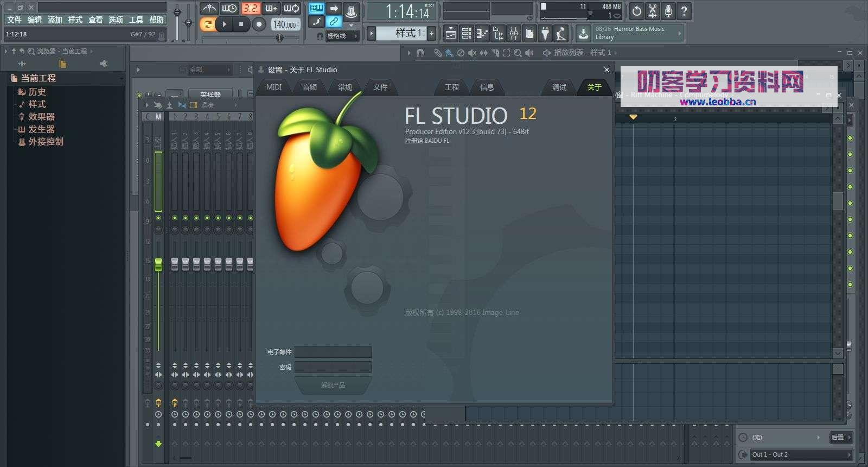Select the playlist pencil draw tool
The height and width of the screenshot is (467, 868).
[438, 53]
